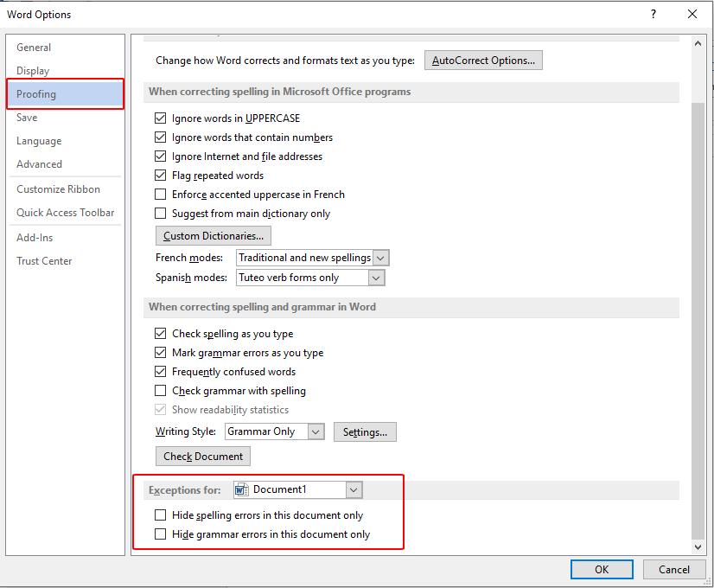
Task: Open the Help question mark icon
Action: point(653,14)
